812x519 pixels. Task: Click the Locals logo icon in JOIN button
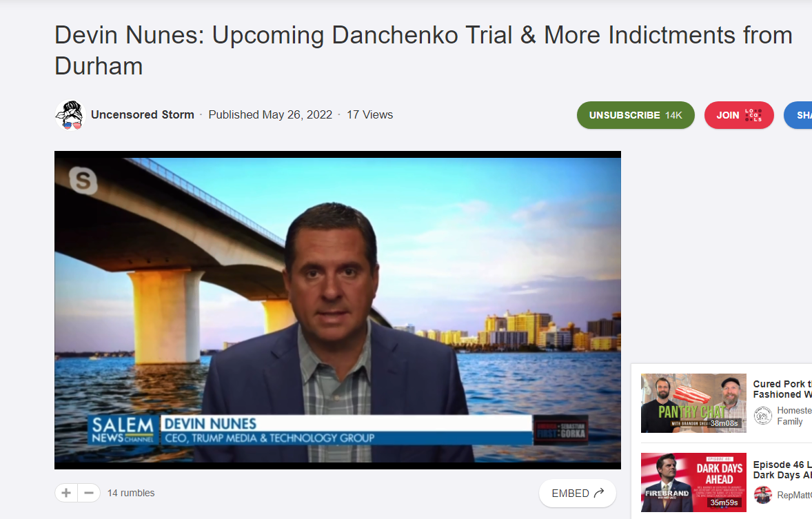753,115
